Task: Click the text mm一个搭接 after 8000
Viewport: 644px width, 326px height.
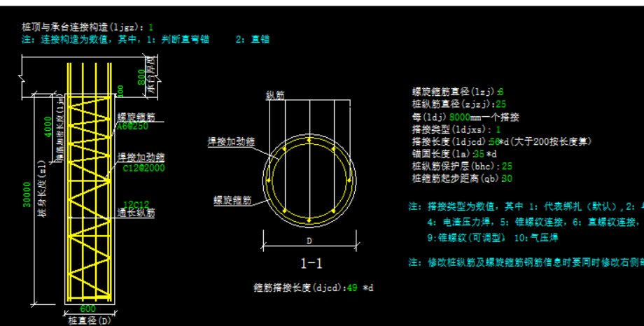Action: [494, 118]
